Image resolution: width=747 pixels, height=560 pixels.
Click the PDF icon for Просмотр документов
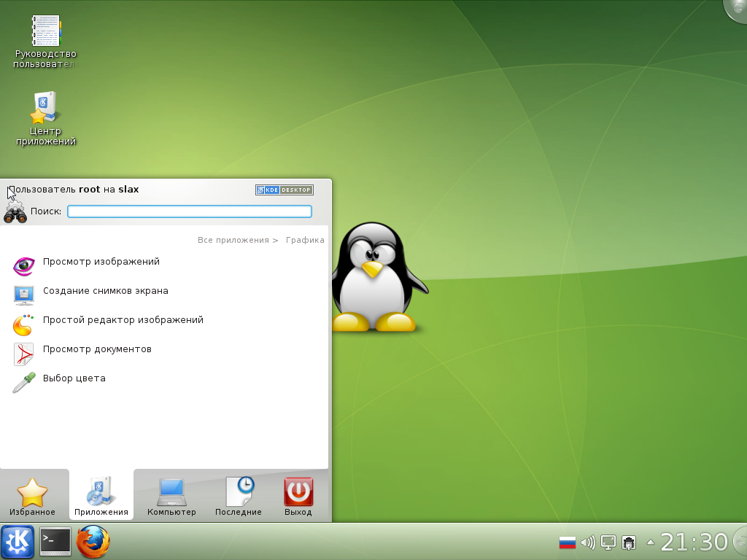click(23, 354)
